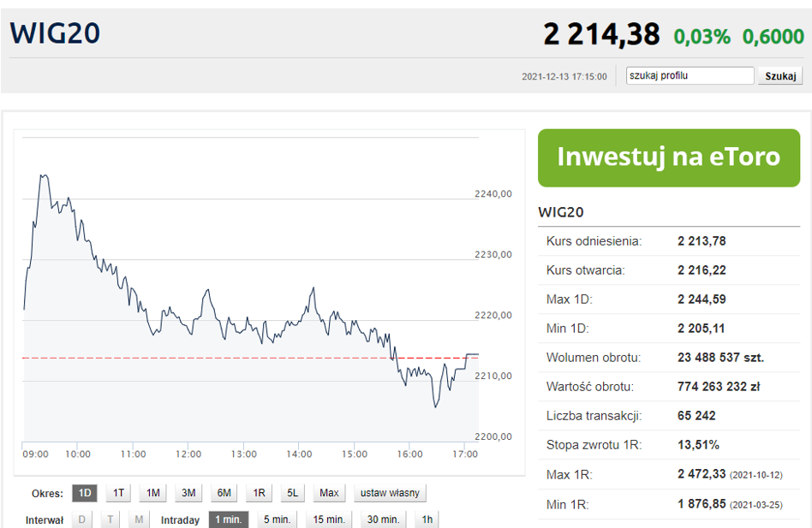Click the Liczba transakcji label
812x528 pixels.
click(x=594, y=415)
